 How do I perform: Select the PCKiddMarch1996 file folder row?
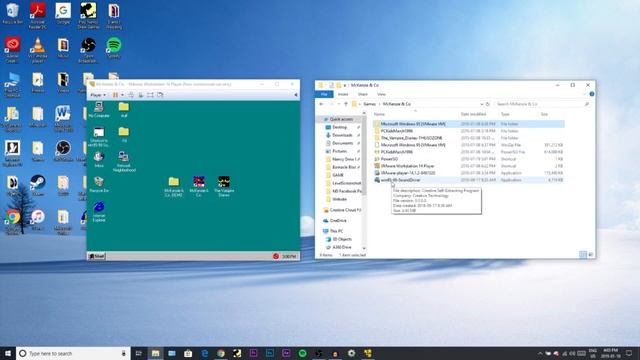coord(469,131)
